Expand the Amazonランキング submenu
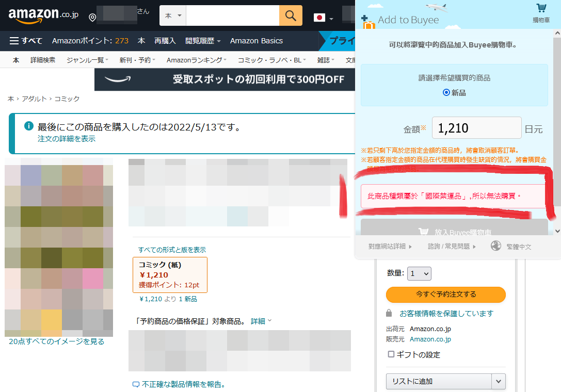This screenshot has width=561, height=392. 197,60
